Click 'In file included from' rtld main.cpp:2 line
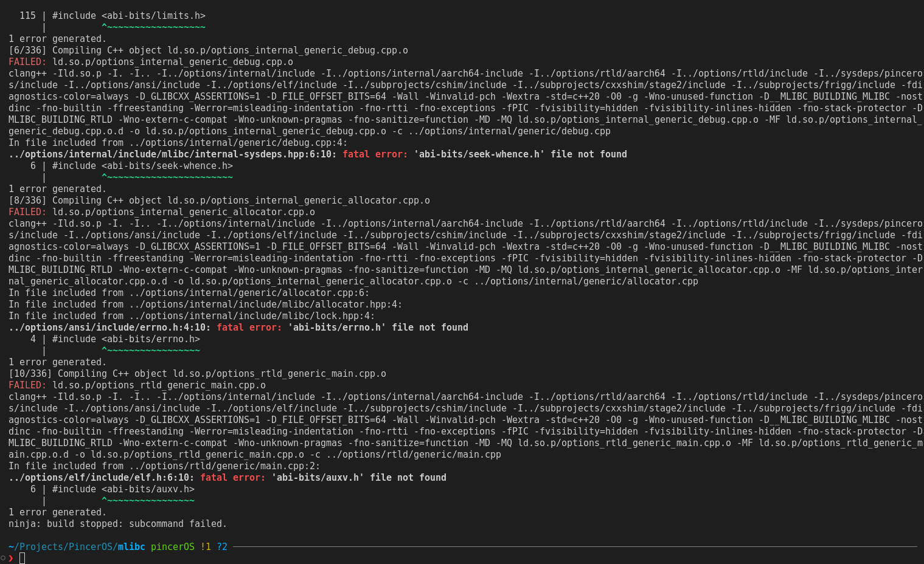 [x=164, y=466]
